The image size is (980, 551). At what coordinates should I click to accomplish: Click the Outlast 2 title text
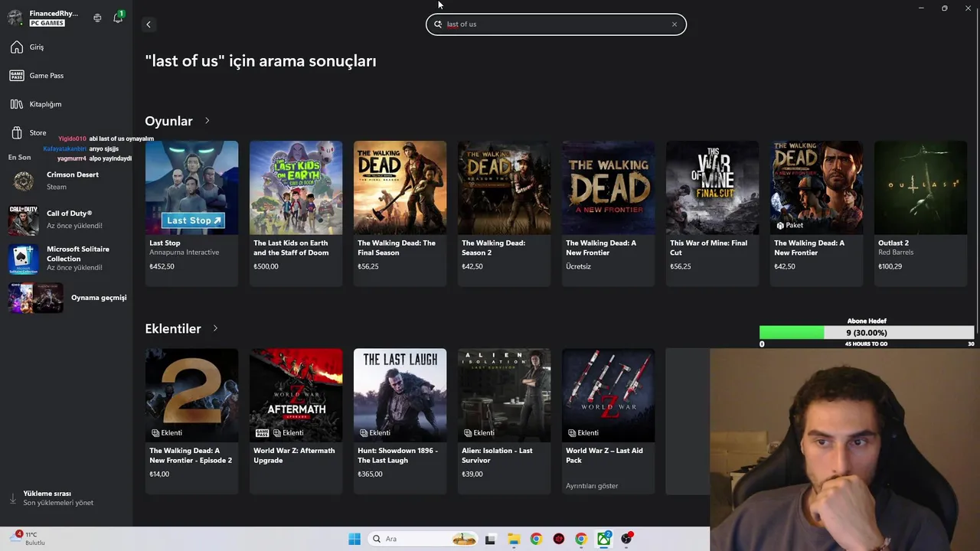point(893,243)
